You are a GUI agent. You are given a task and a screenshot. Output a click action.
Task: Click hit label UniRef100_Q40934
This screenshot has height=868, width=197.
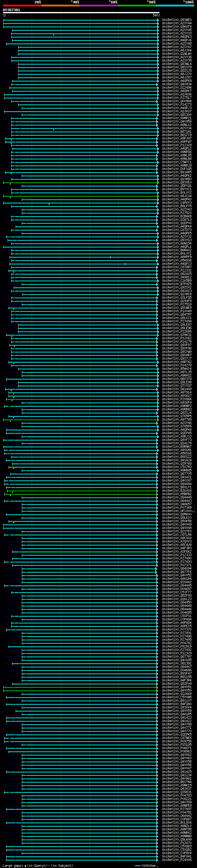point(177,84)
